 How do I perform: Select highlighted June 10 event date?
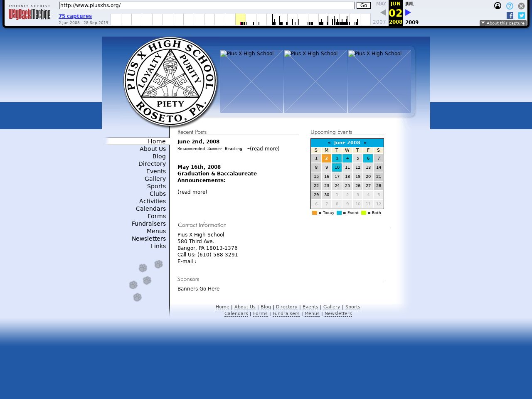(x=337, y=167)
